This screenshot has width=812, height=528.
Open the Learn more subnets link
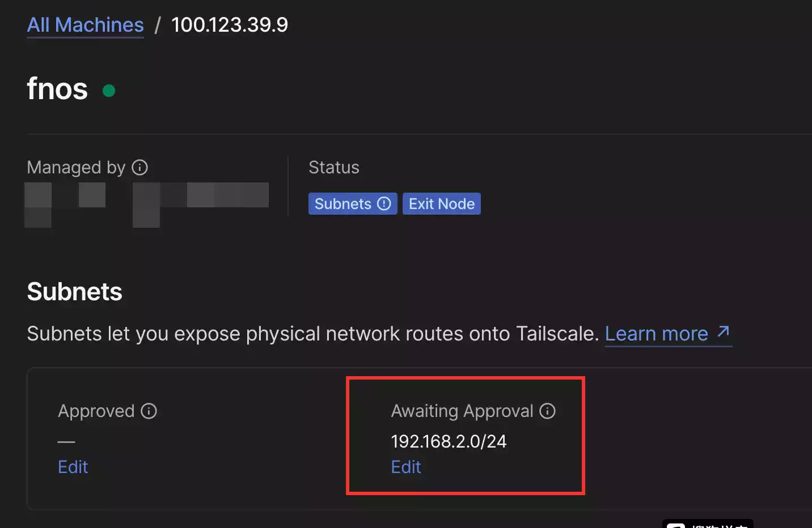[656, 334]
